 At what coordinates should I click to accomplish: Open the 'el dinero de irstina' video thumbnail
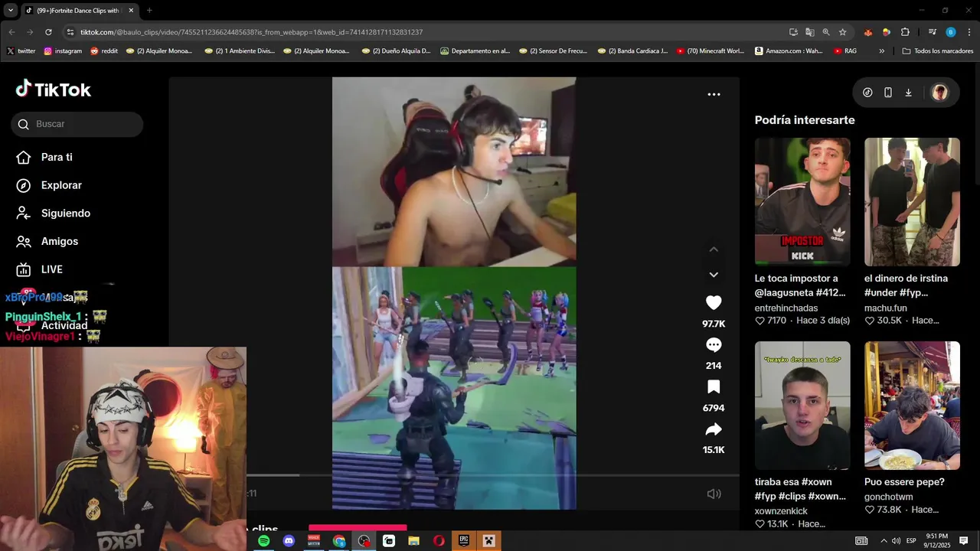tap(912, 202)
